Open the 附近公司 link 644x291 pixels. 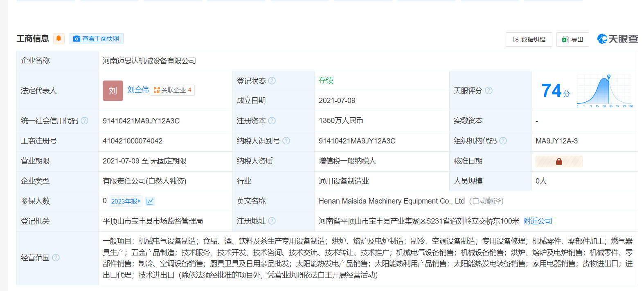coord(538,221)
